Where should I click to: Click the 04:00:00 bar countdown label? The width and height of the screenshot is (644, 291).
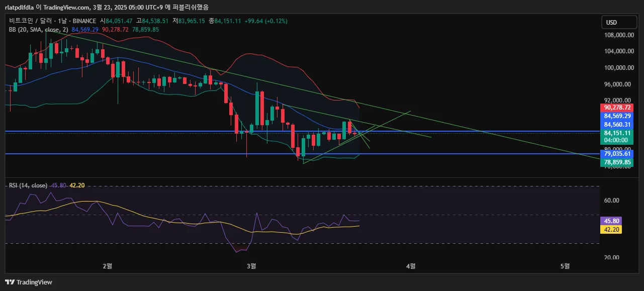pos(616,140)
